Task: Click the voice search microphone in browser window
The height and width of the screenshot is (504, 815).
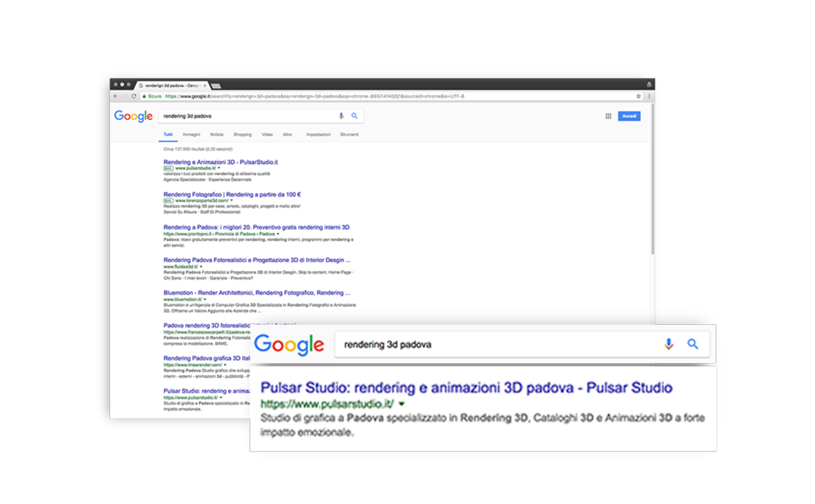Action: (341, 116)
